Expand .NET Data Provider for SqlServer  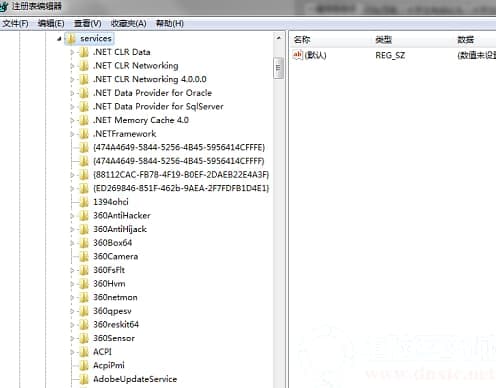pyautogui.click(x=72, y=107)
